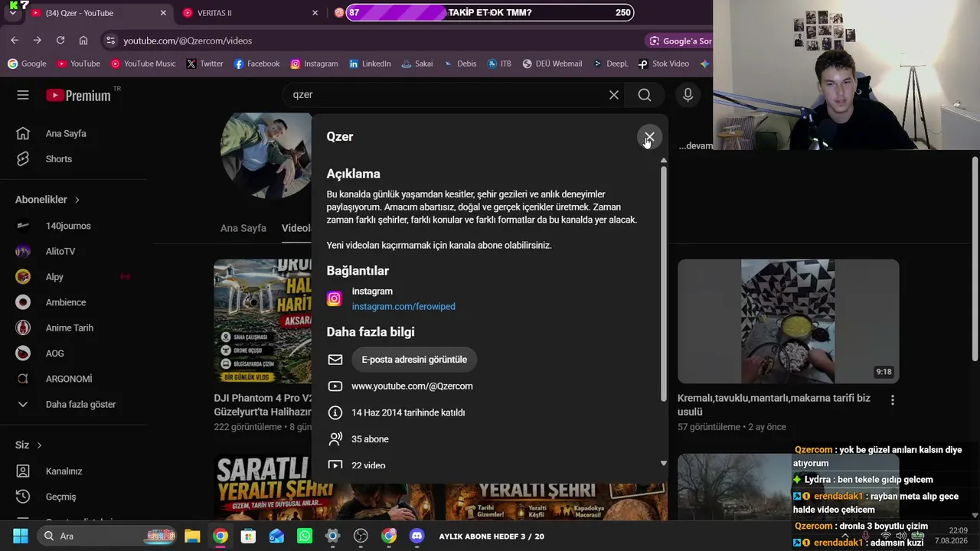Open the DeepL bookmark
Screen dimensions: 980x551
tap(610, 64)
